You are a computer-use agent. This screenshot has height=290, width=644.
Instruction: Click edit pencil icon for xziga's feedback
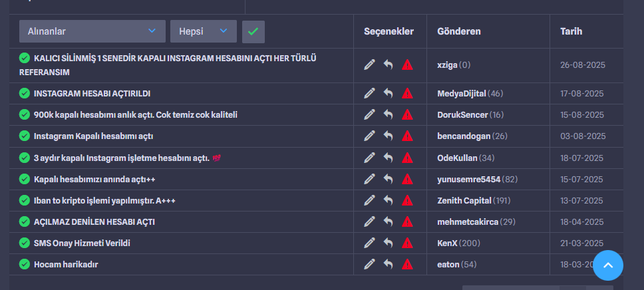pos(370,65)
